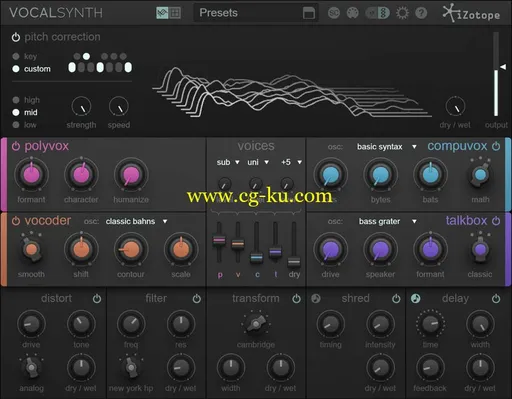
Task: Open the sub voices dropdown
Action: point(228,162)
